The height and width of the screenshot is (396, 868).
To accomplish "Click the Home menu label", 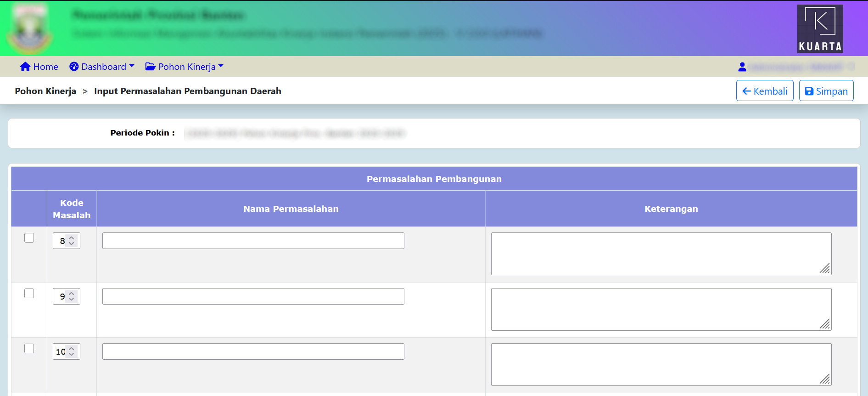I will pyautogui.click(x=45, y=67).
